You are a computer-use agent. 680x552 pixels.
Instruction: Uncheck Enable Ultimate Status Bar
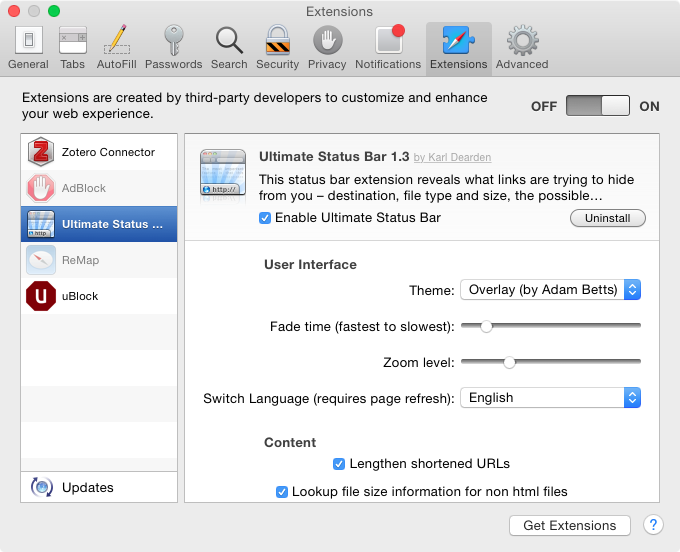[265, 218]
